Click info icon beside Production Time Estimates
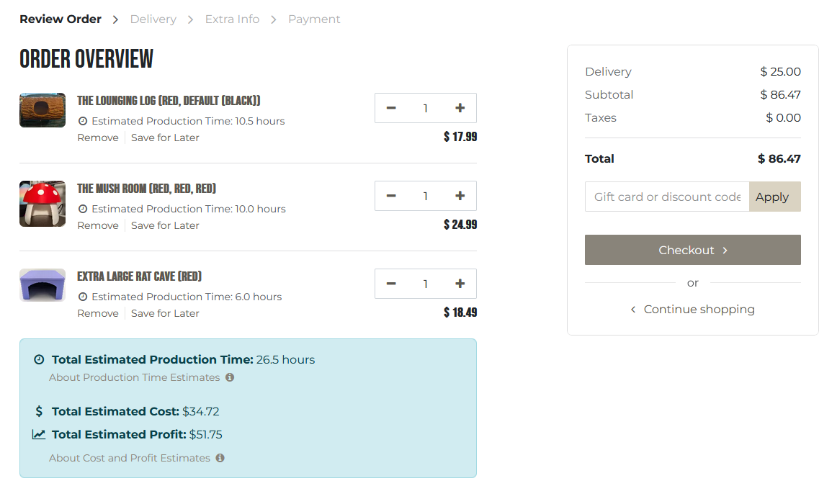This screenshot has width=832, height=504. point(230,377)
